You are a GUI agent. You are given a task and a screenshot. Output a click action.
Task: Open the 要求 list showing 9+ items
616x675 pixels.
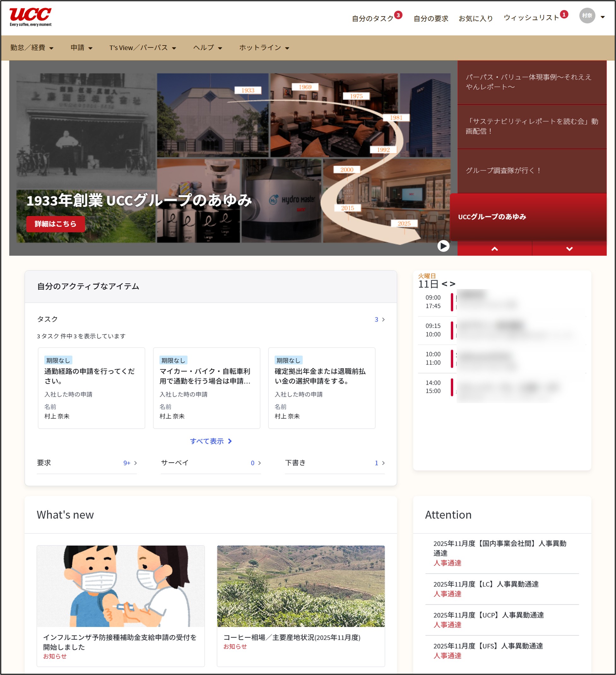[x=127, y=463]
